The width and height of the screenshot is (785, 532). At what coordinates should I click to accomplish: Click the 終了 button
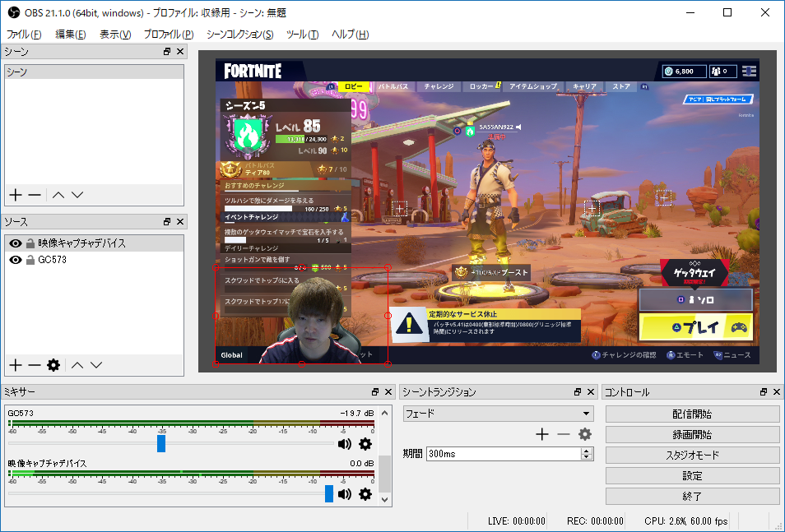(x=692, y=496)
